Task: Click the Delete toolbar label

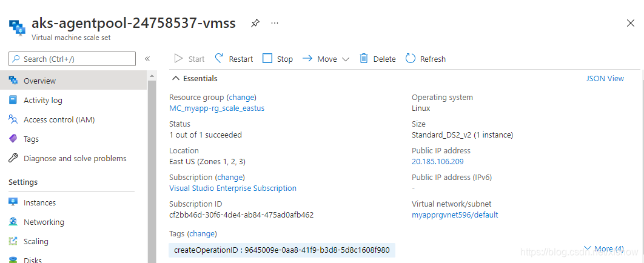Action: pos(384,59)
